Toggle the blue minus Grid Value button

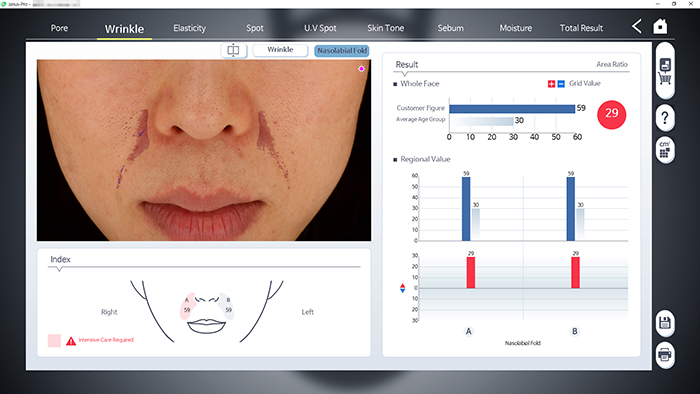tap(561, 84)
